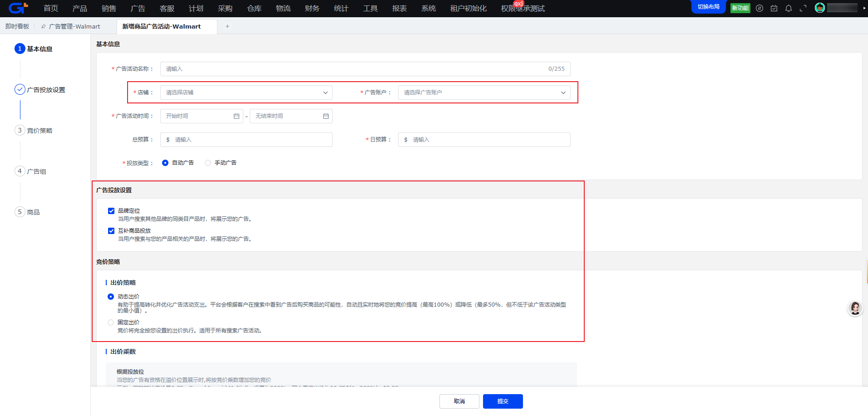Go to step 5 商品
The image size is (868, 415).
(x=27, y=212)
